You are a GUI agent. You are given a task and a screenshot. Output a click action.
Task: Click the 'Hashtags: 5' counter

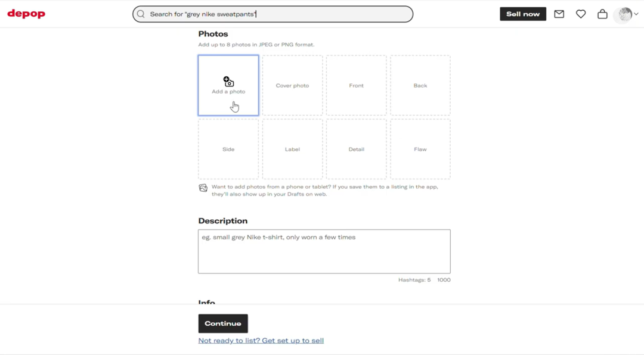coord(414,280)
